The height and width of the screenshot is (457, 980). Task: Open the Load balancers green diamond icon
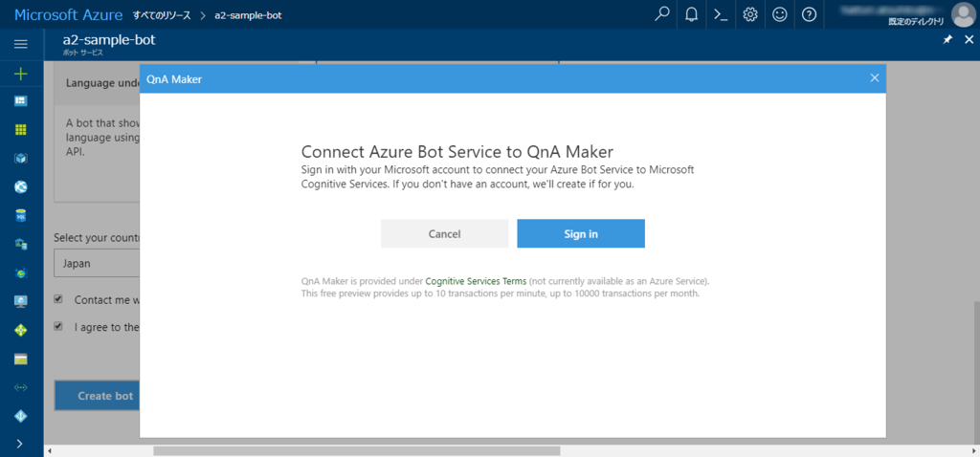click(21, 330)
